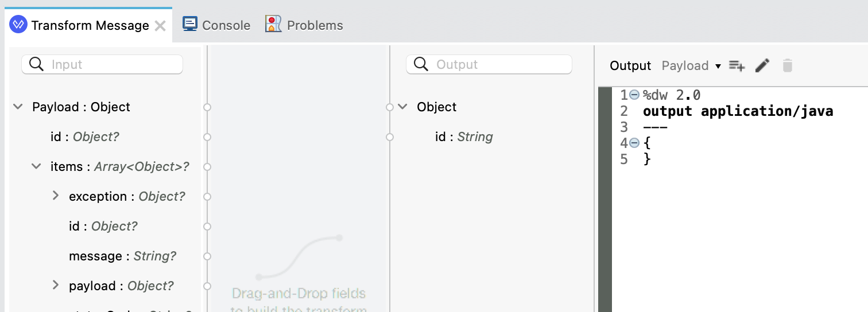Open the Payload output dropdown
Viewport: 868px width, 312px height.
pos(691,66)
